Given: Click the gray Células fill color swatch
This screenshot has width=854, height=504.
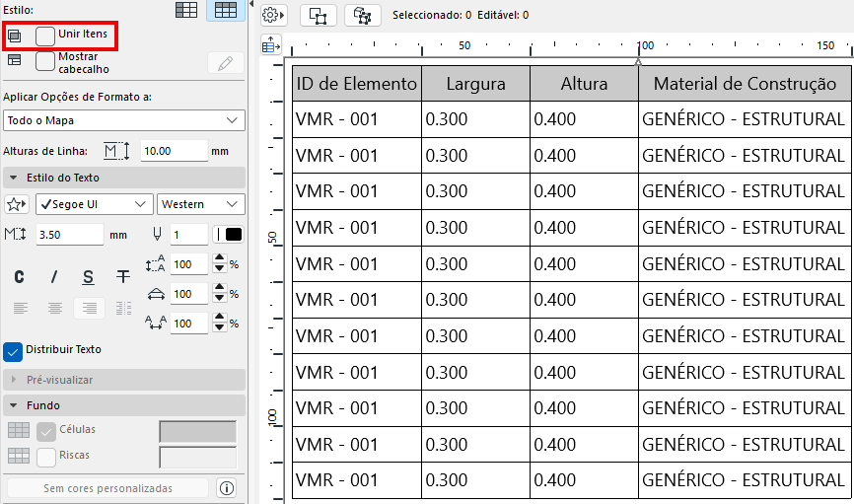Looking at the screenshot, I should coord(197,432).
